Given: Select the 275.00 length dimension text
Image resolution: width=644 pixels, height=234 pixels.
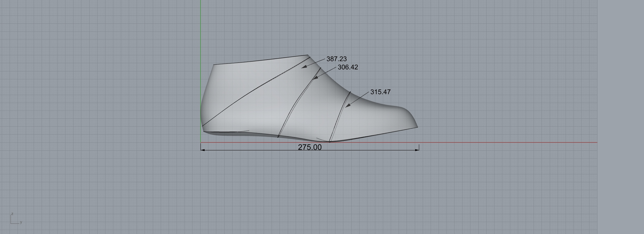Looking at the screenshot, I should [310, 147].
